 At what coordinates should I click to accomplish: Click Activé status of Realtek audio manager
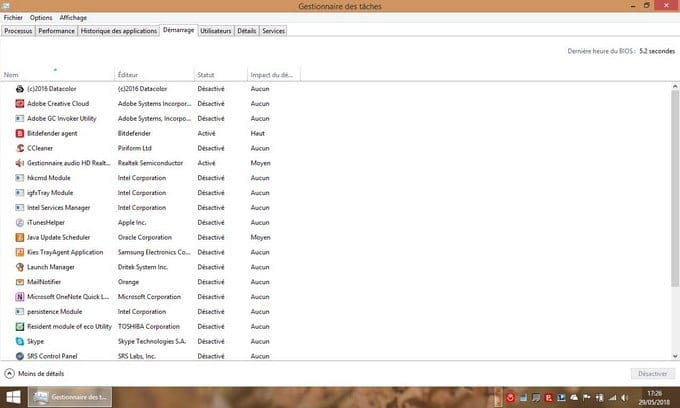(206, 163)
